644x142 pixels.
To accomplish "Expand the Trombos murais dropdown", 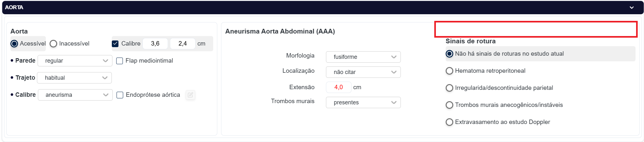I will [x=363, y=102].
